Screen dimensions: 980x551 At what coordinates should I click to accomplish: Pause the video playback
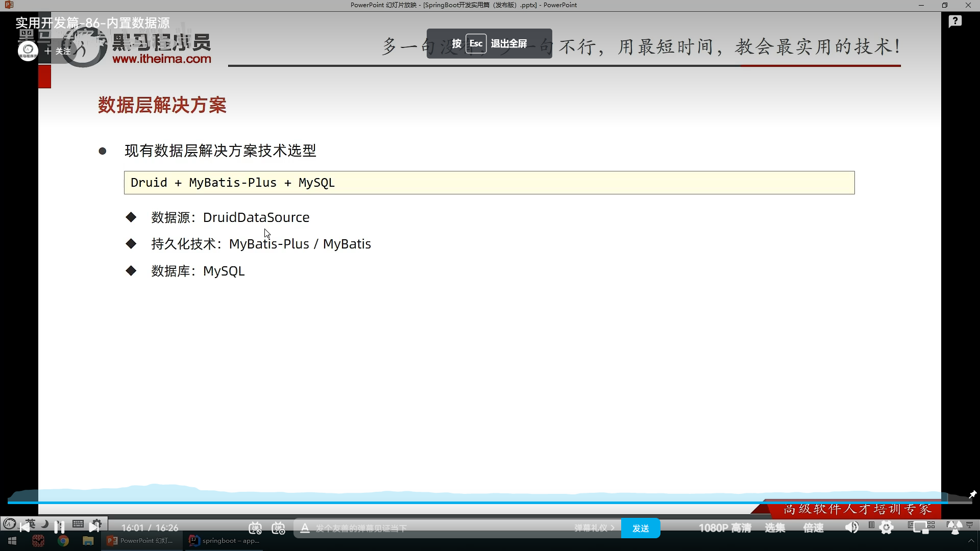(x=59, y=527)
